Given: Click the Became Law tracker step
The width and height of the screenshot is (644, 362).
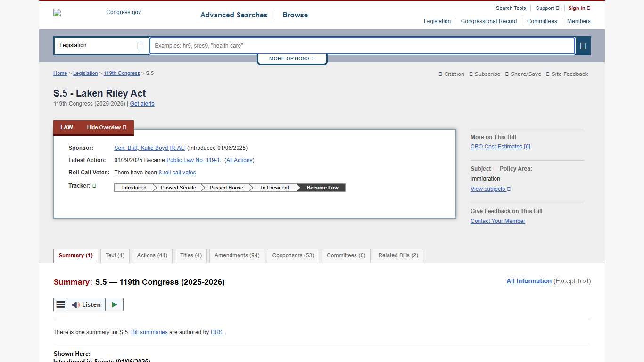Looking at the screenshot, I should click(323, 188).
